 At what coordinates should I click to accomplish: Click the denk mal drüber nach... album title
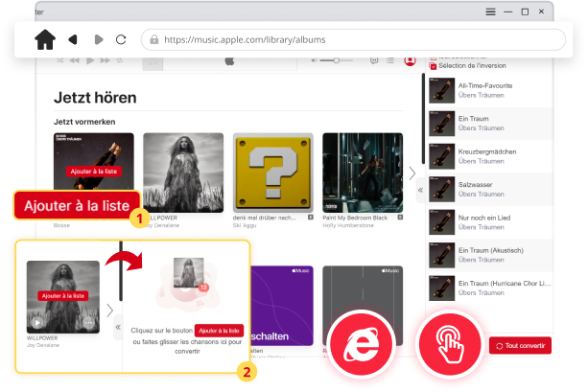[265, 218]
